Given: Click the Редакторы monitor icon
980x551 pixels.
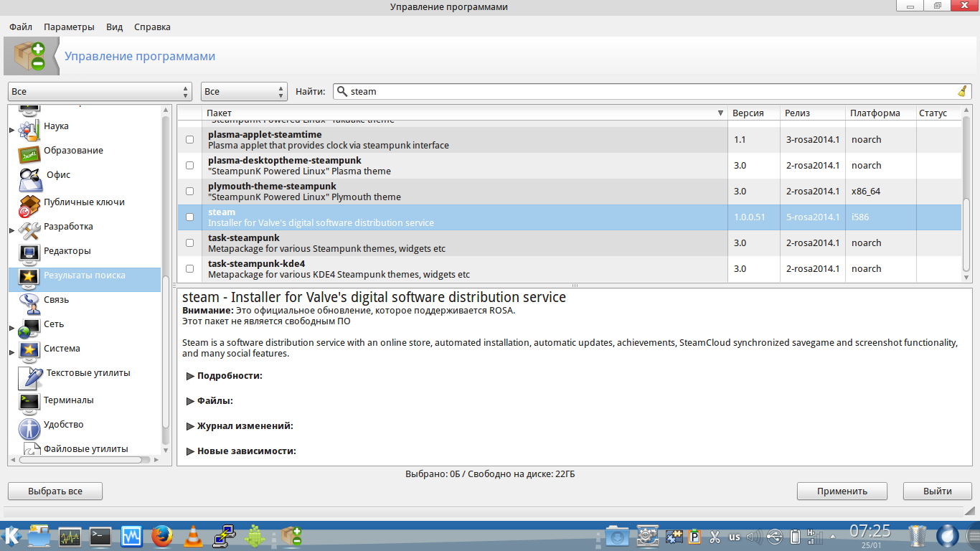Looking at the screenshot, I should pyautogui.click(x=29, y=253).
